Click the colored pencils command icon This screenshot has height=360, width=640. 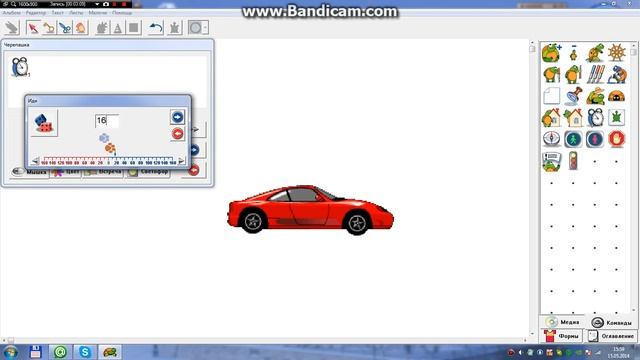click(596, 75)
